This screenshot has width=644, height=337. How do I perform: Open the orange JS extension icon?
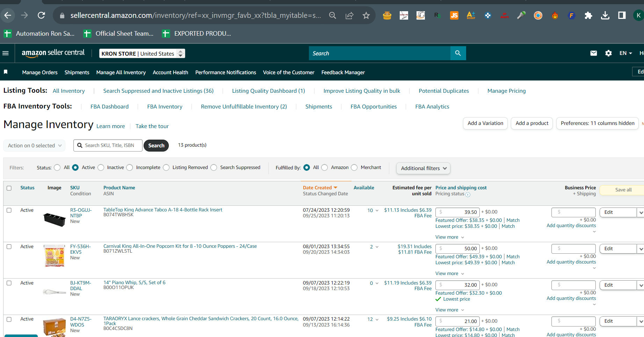coord(454,15)
